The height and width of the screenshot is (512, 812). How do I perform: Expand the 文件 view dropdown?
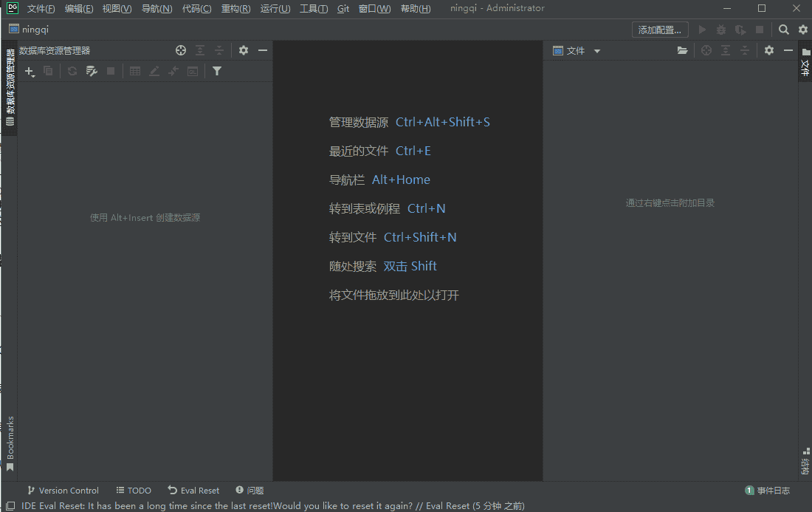(597, 51)
